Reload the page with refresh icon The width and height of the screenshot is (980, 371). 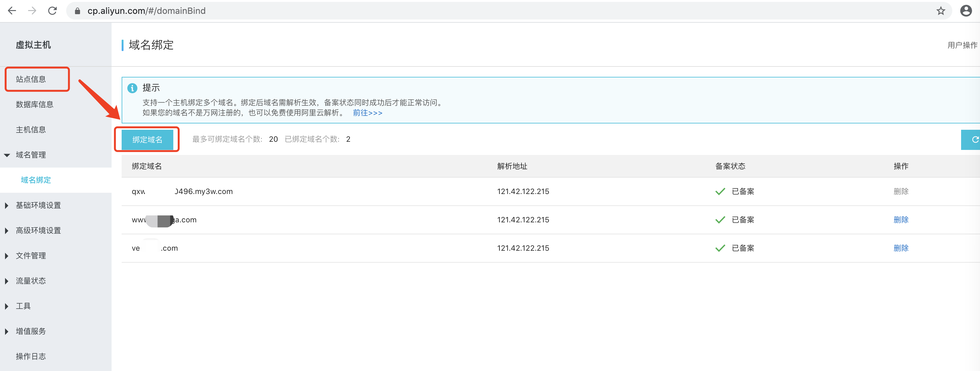(x=53, y=11)
